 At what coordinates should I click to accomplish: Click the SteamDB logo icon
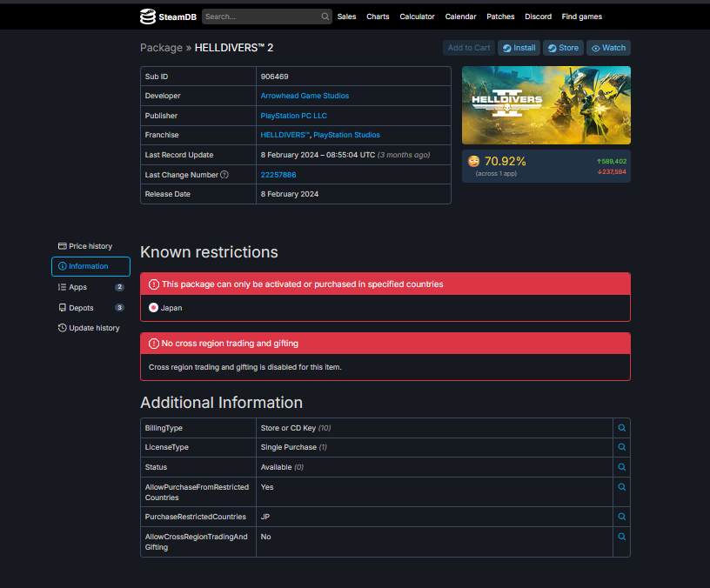(x=148, y=17)
